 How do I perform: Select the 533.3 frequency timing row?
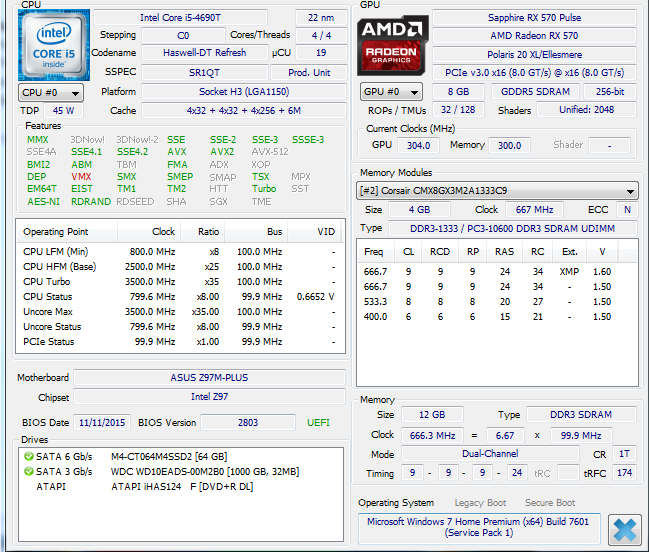[497, 302]
